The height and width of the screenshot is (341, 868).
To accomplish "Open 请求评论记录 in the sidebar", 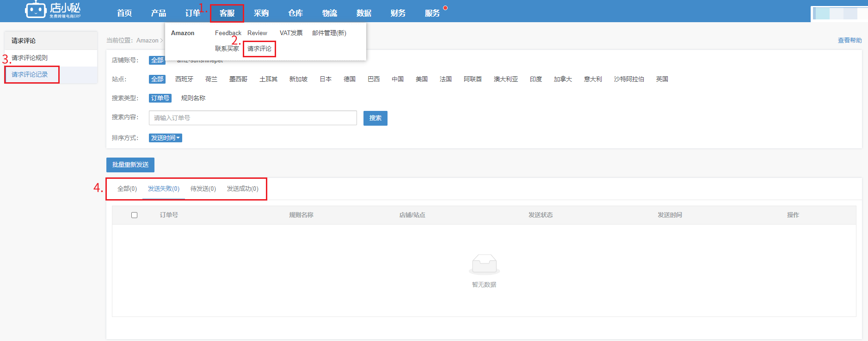I will point(30,74).
